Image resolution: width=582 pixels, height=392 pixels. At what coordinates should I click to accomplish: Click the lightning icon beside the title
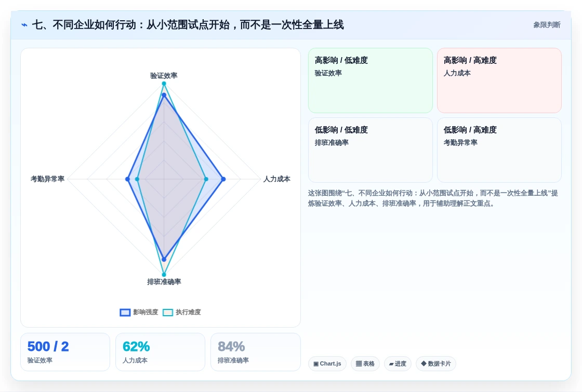pyautogui.click(x=24, y=25)
